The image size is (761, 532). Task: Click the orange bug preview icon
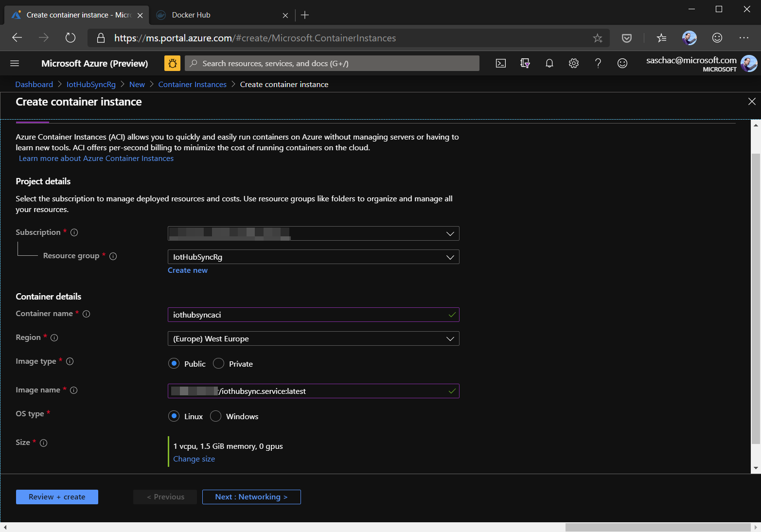pos(172,63)
